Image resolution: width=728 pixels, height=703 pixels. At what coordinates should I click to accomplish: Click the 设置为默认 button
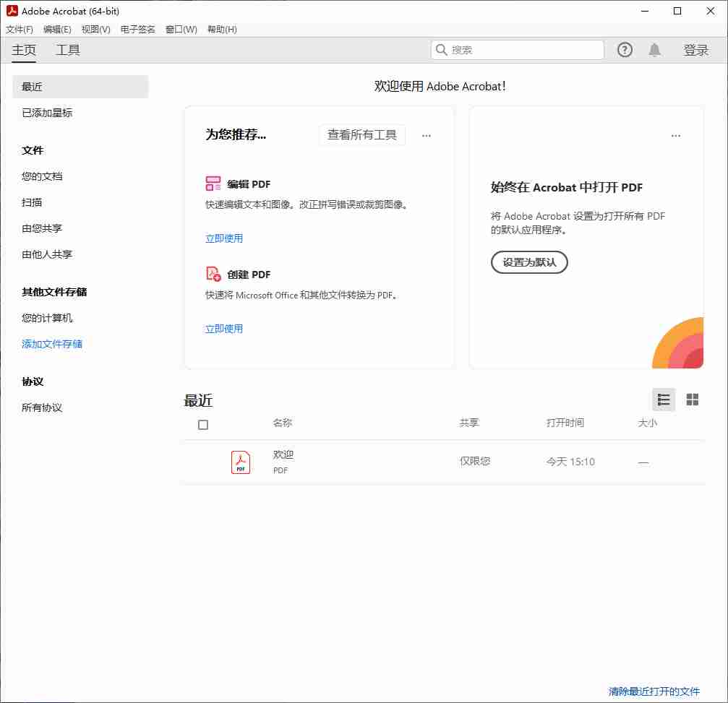pos(529,262)
